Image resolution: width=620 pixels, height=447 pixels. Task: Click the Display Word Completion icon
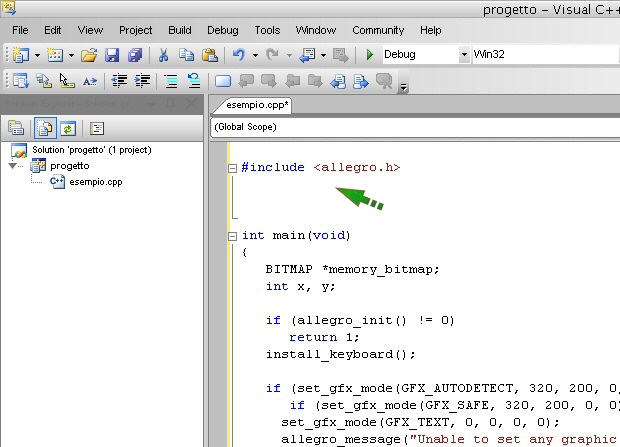(90, 81)
